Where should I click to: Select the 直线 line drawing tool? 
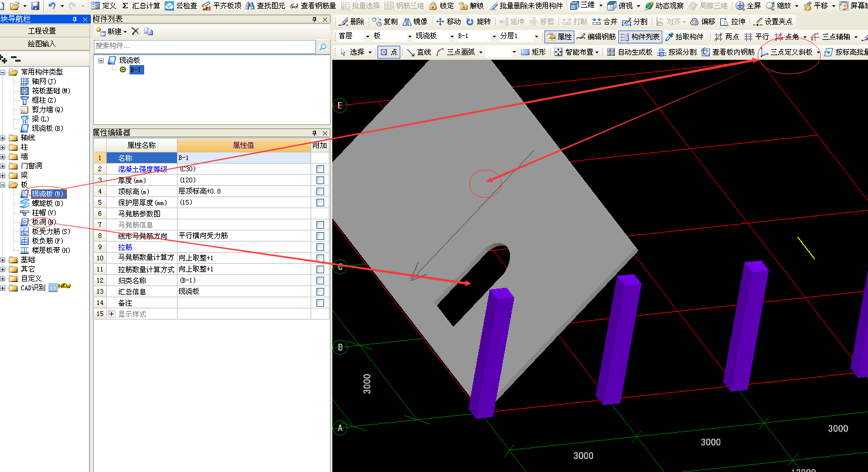tap(418, 52)
